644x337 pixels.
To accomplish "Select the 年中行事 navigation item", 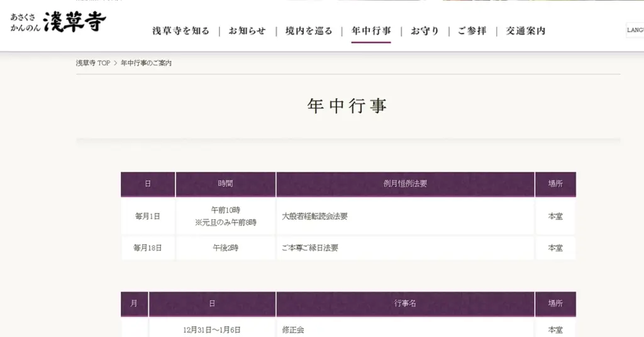I will (x=371, y=31).
